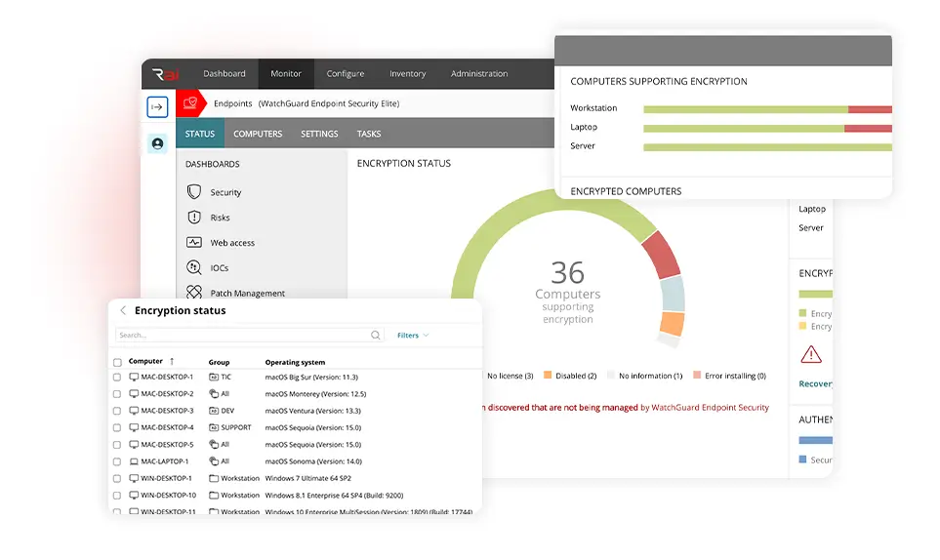Check the MAC-DESKTOP-3 row checkbox

(117, 411)
